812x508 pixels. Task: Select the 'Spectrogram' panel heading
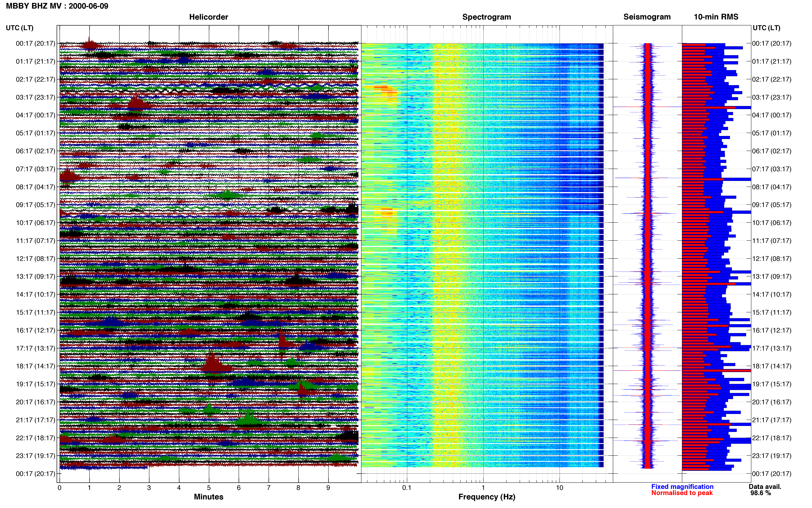coord(487,17)
